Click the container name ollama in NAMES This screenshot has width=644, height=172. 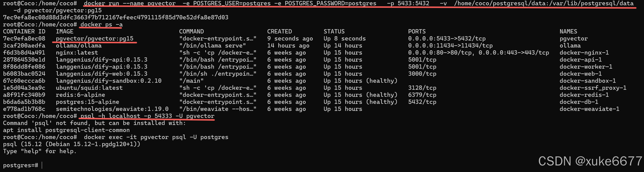click(570, 46)
